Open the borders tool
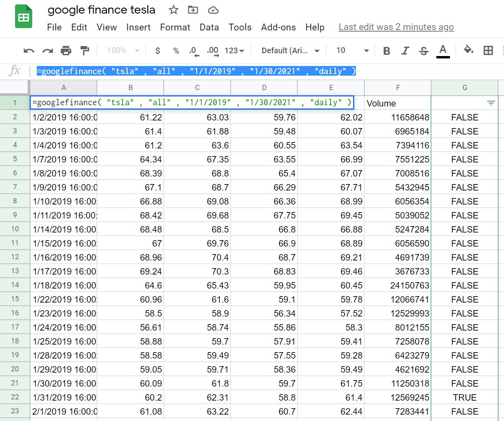The image size is (504, 421). point(488,50)
